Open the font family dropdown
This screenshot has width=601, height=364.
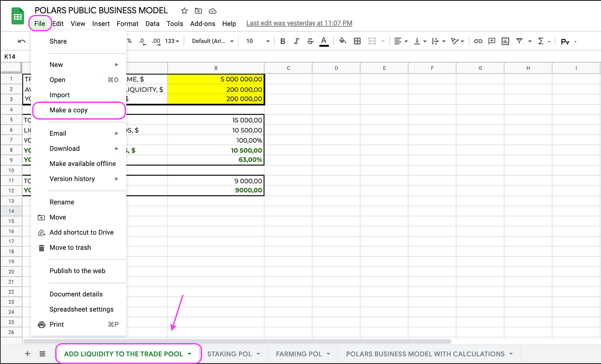[213, 41]
